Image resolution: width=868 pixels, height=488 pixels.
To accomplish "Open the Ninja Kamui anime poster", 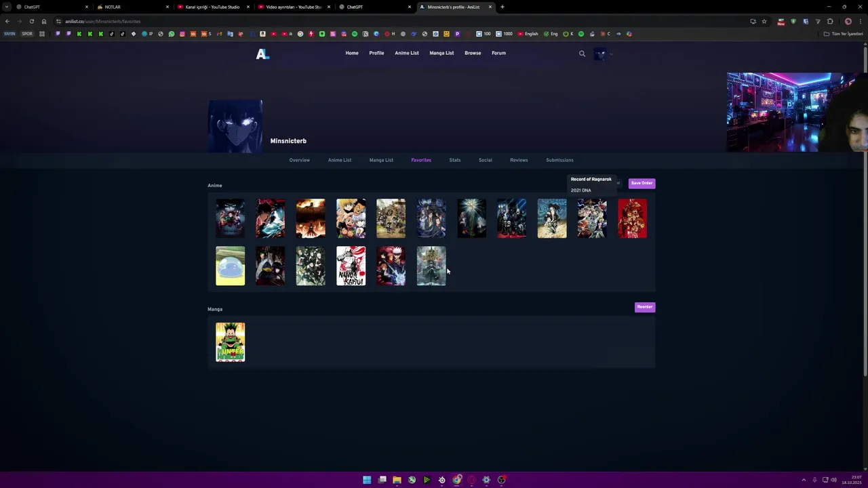I will pos(351,266).
